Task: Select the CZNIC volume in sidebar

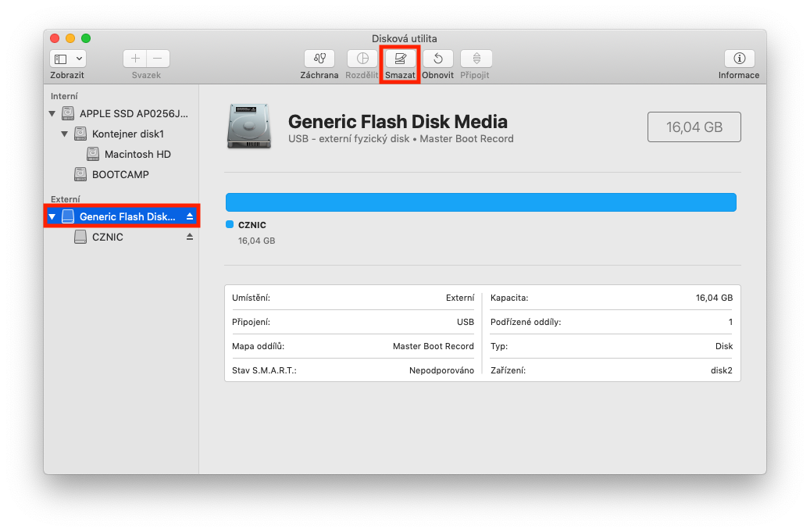Action: (107, 237)
